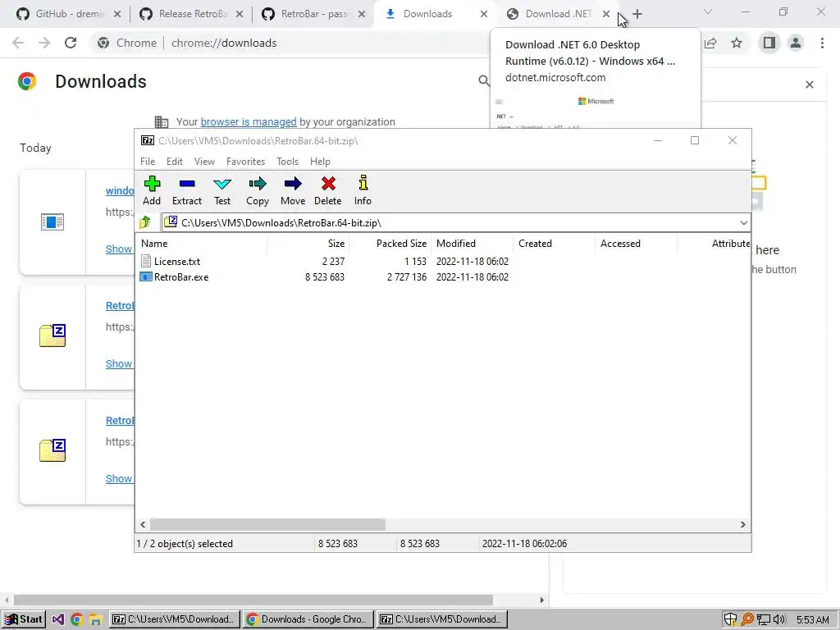Sort by Modified column header

[x=472, y=243]
